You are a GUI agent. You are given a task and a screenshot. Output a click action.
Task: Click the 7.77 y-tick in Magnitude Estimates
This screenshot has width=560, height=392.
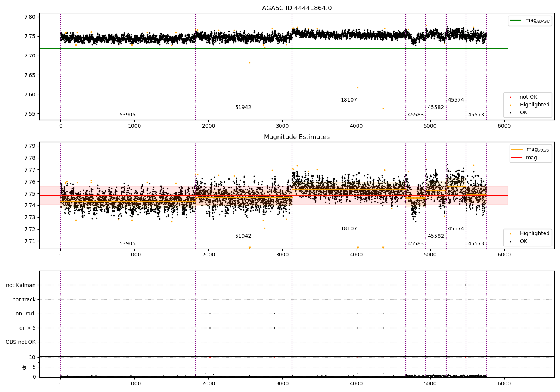(30, 170)
